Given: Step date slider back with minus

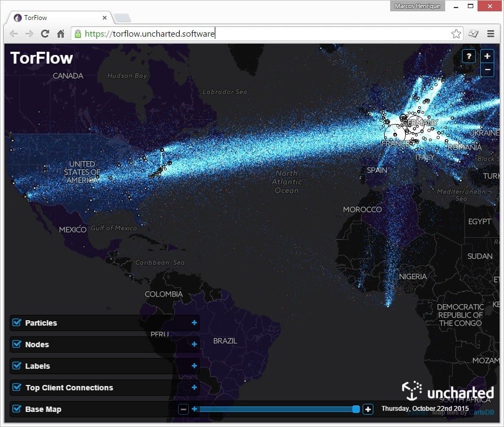Looking at the screenshot, I should (183, 409).
